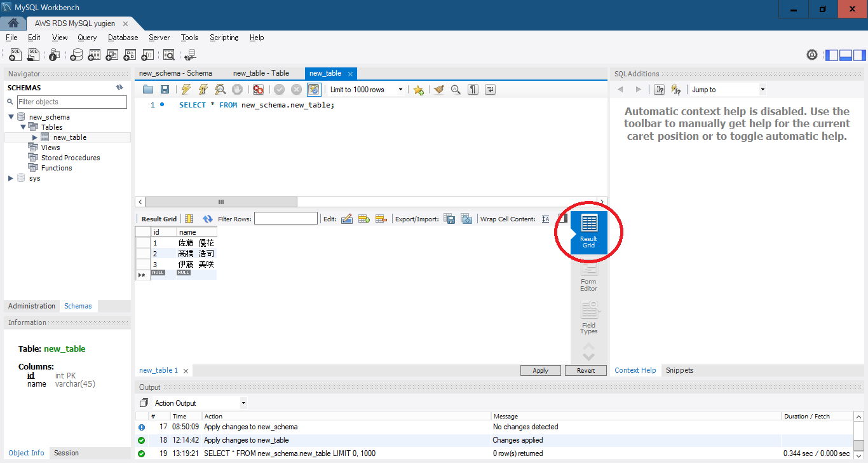Viewport: 868px width, 463px height.
Task: Switch to the Administration tab
Action: (32, 306)
